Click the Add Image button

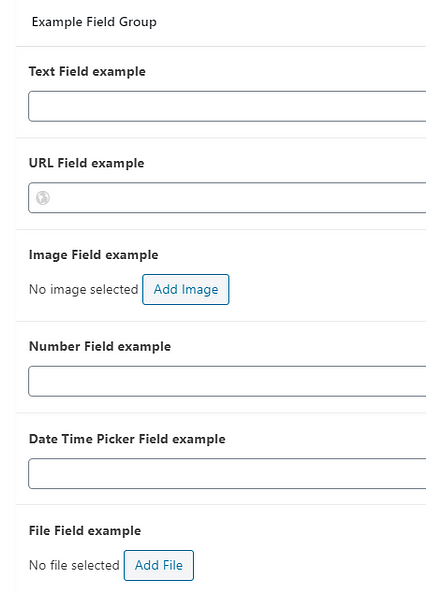point(186,290)
